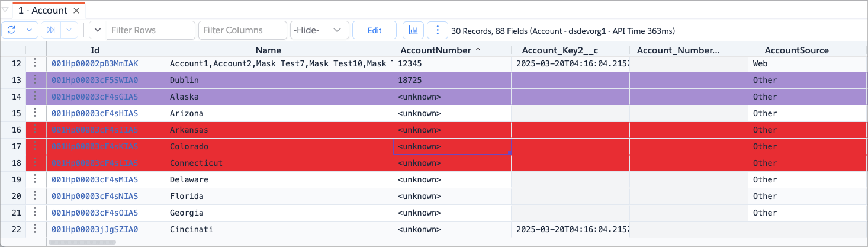
Task: Open the filter rows options chevron
Action: 98,30
